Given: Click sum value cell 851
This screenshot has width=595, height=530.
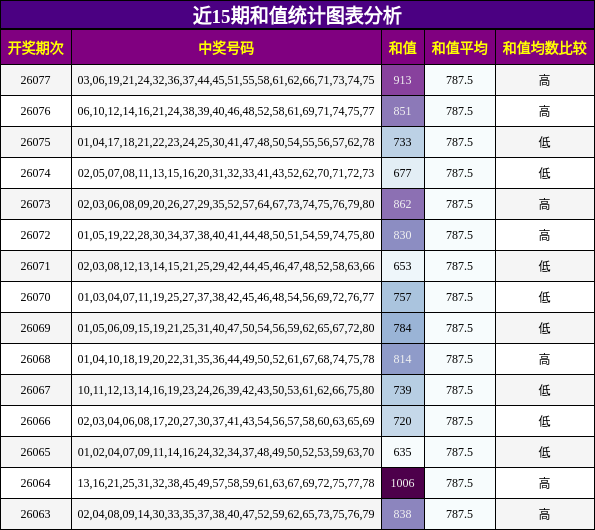Looking at the screenshot, I should (403, 111).
